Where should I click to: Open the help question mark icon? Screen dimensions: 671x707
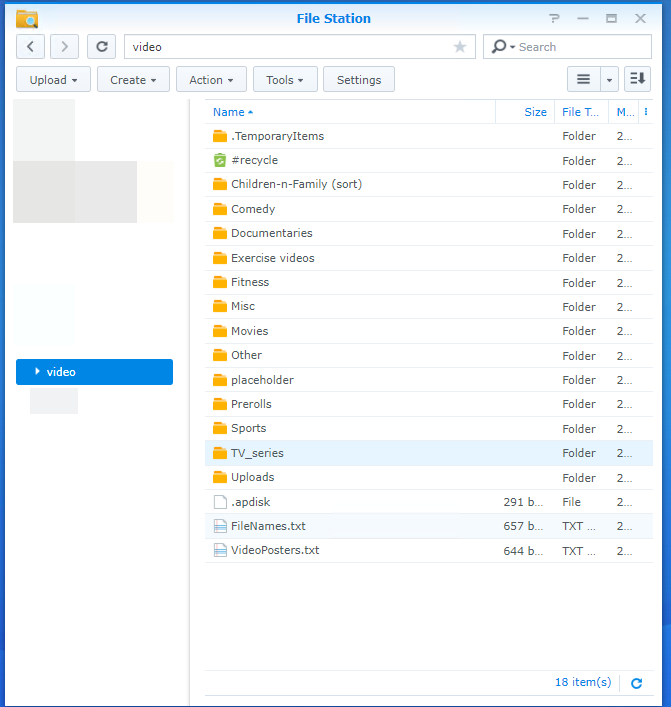[554, 18]
